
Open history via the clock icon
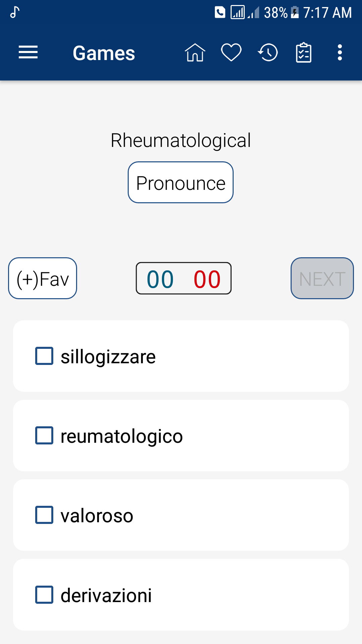point(268,53)
